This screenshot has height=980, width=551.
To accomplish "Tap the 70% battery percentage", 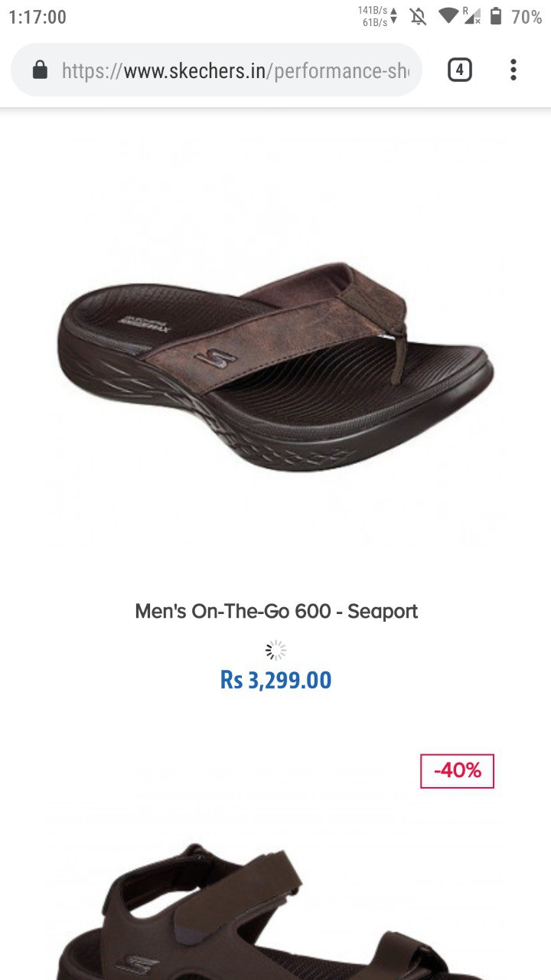I will click(x=527, y=17).
